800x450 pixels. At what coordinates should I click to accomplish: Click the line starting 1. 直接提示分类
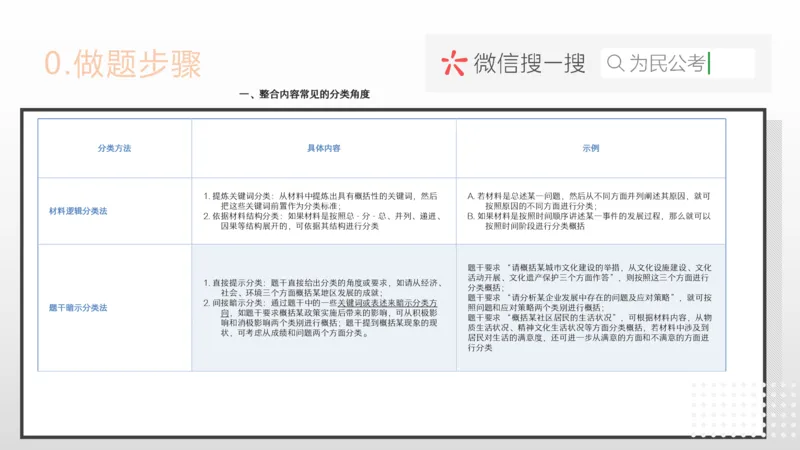pos(322,288)
